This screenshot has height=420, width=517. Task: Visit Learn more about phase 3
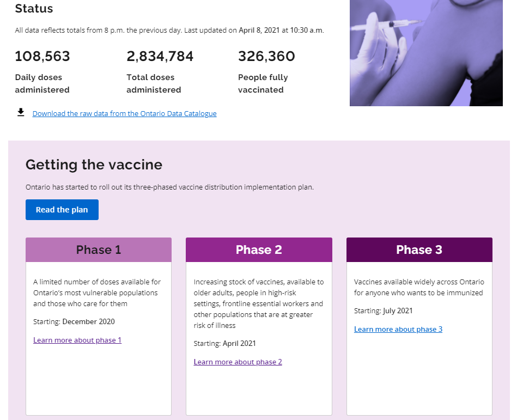point(398,330)
